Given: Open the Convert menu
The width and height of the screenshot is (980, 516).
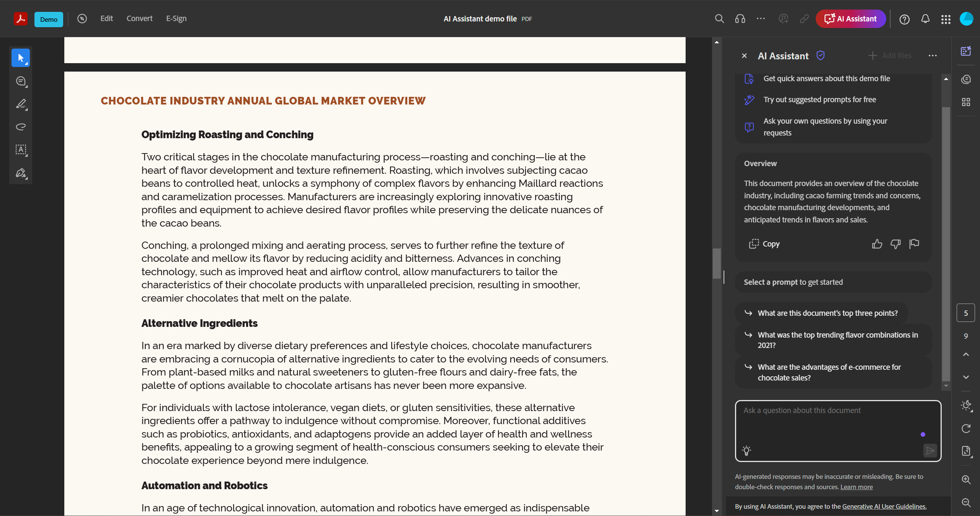Looking at the screenshot, I should 139,19.
